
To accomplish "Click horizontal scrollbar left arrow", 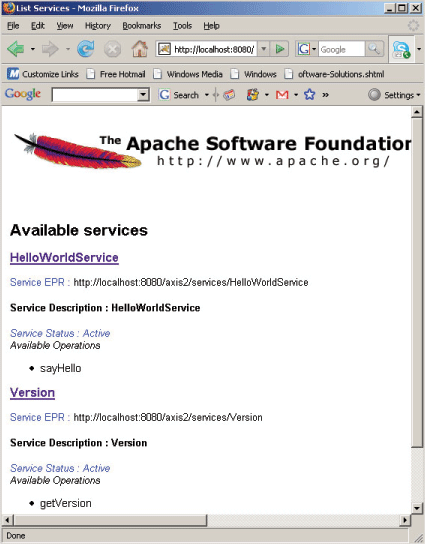I will (x=8, y=520).
